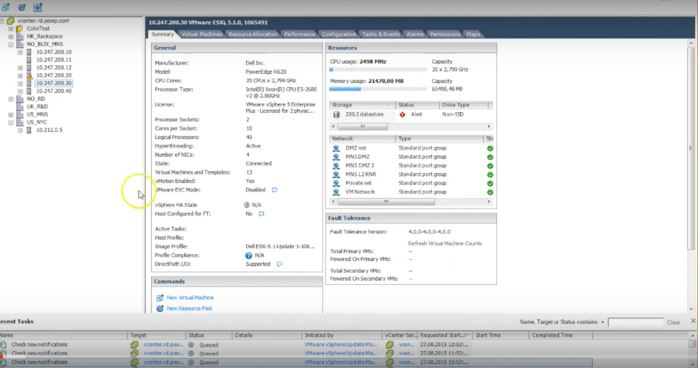Click the New Virtual Machine icon
Image resolution: width=698 pixels, height=368 pixels.
159,298
